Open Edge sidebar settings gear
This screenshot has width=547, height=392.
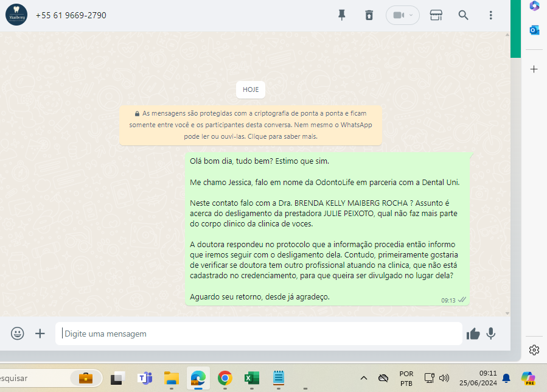(534, 350)
